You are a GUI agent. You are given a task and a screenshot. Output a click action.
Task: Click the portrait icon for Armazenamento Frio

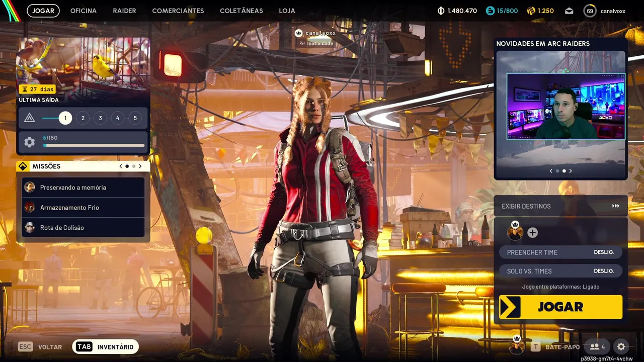(x=30, y=207)
